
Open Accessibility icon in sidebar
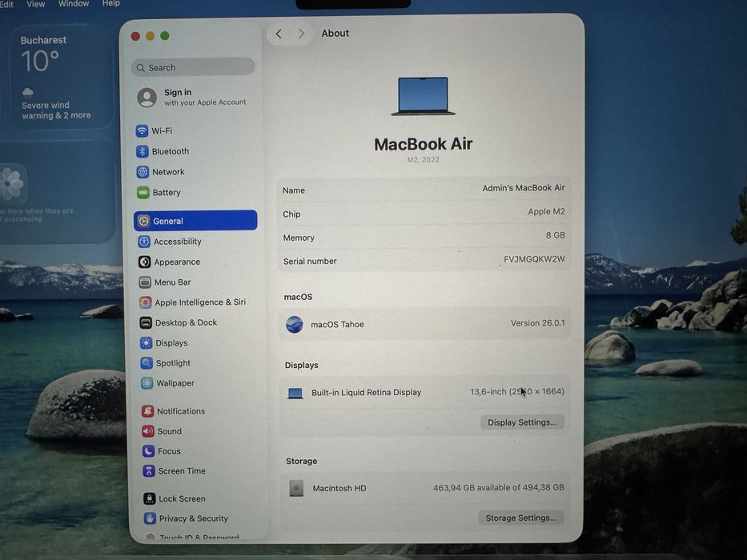click(x=144, y=242)
